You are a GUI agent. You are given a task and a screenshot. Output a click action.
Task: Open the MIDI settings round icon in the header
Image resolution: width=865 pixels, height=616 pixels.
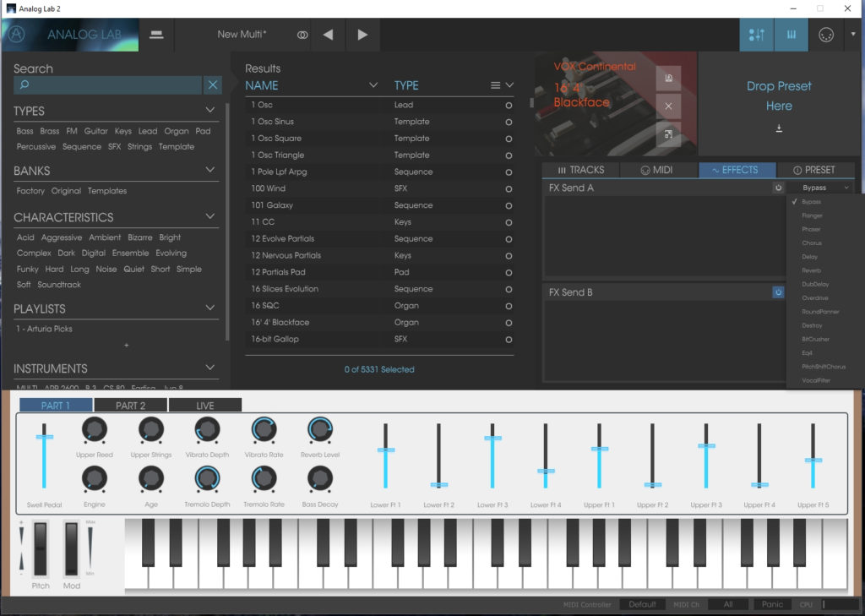[x=826, y=35]
